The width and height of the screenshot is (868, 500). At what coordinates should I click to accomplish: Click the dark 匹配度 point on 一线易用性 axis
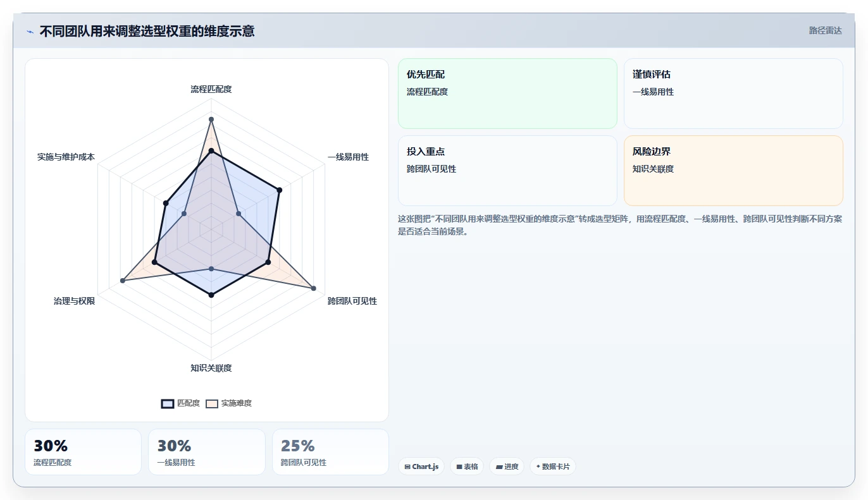(x=279, y=190)
